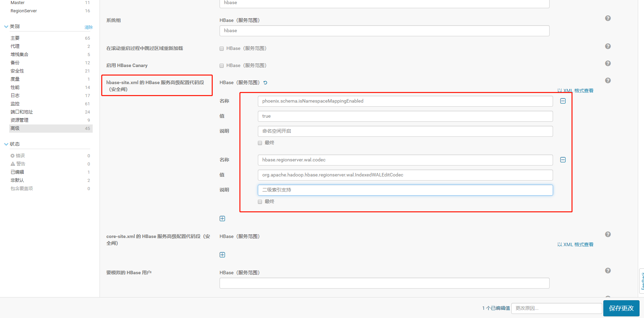Open help for 在滚动重启过程中跳过区域重新加载
The image size is (644, 318).
[x=608, y=46]
